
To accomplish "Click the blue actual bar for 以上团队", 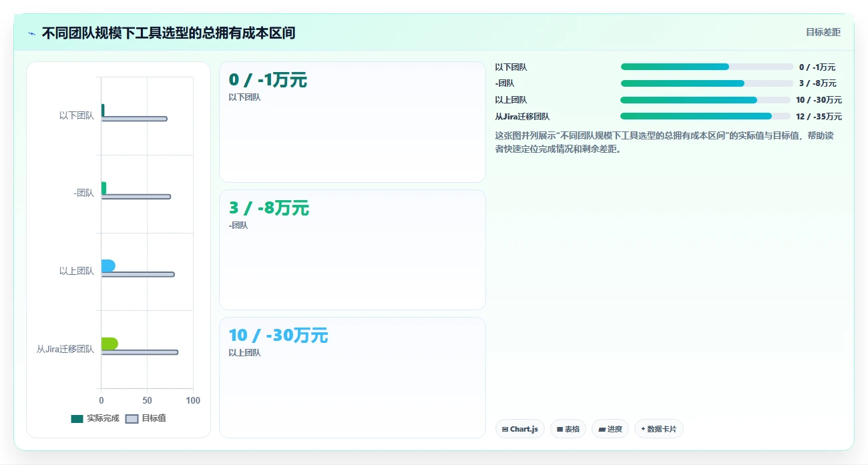I will tap(108, 266).
